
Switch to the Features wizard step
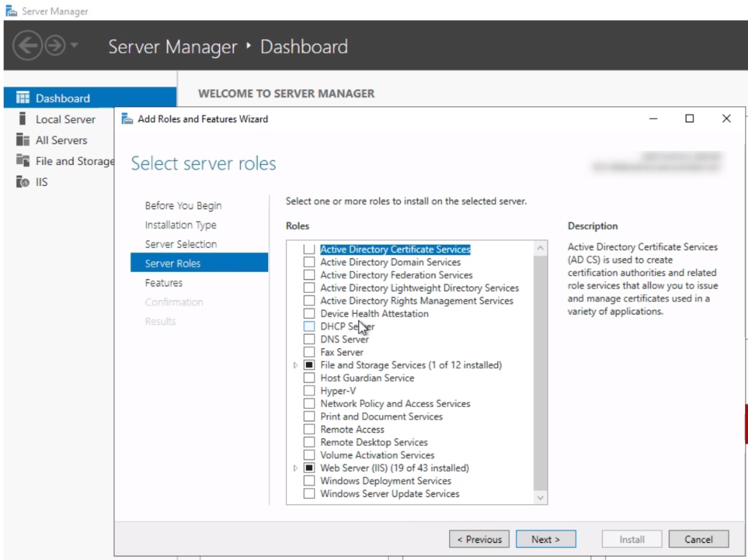165,283
